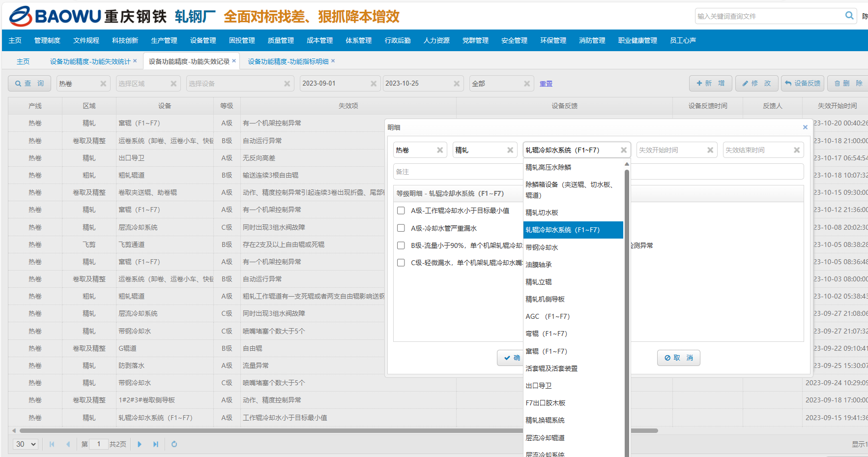Clear the 2023-09-01 start date filter
This screenshot has height=457, width=868.
(374, 84)
